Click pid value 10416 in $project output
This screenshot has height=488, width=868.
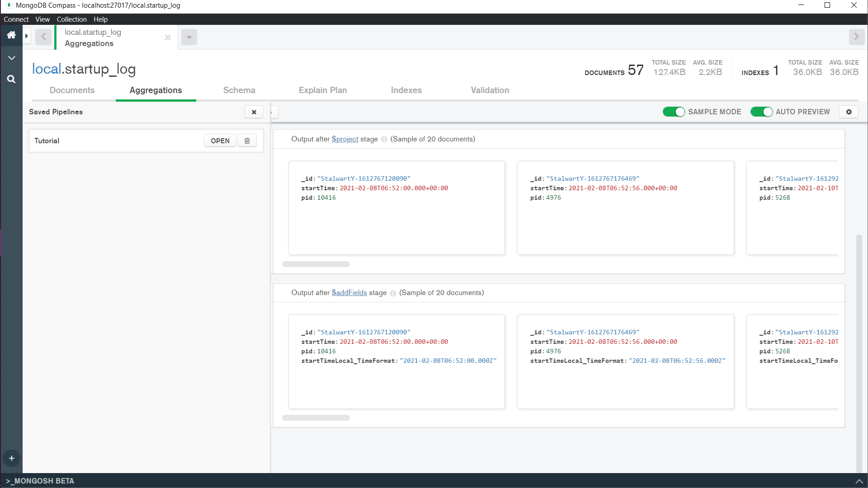326,198
